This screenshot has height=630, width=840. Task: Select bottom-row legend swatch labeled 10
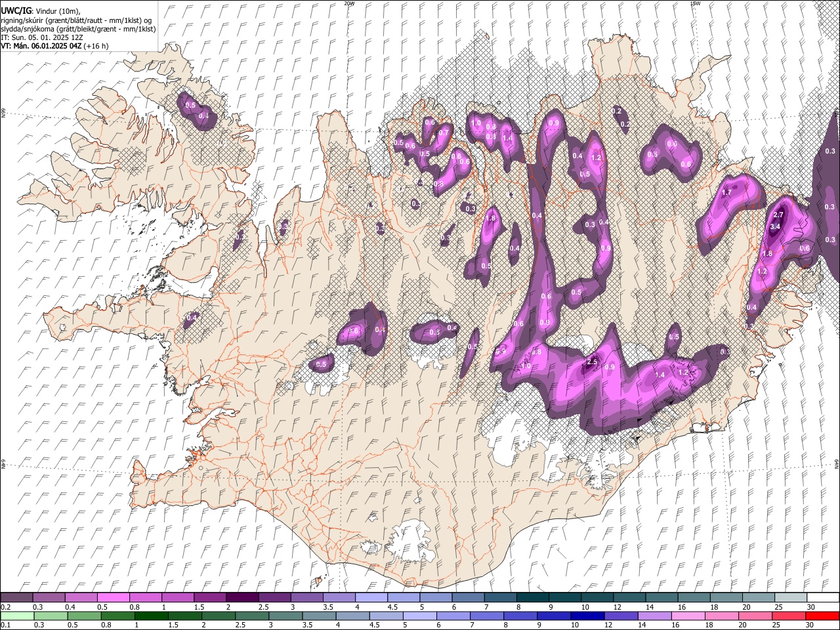click(x=587, y=616)
